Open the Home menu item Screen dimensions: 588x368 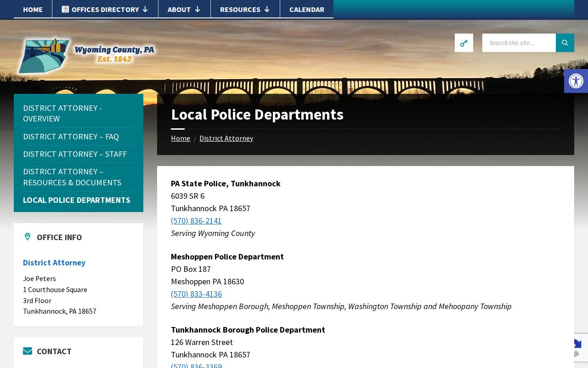tap(33, 9)
